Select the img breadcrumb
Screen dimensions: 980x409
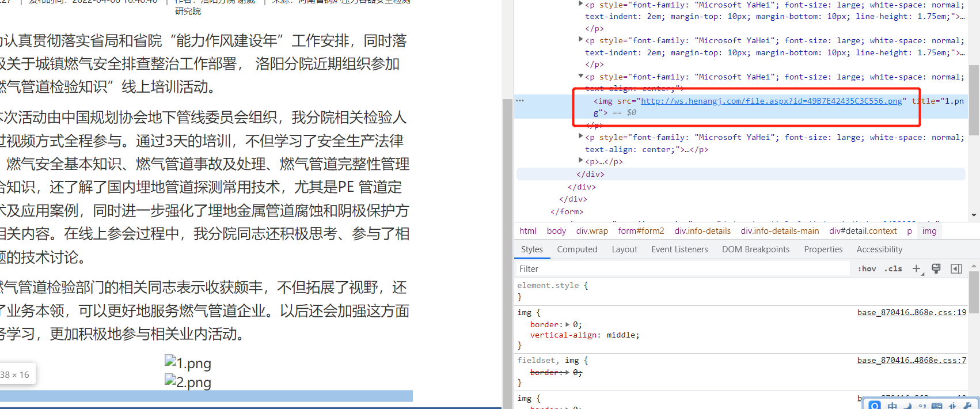click(929, 231)
